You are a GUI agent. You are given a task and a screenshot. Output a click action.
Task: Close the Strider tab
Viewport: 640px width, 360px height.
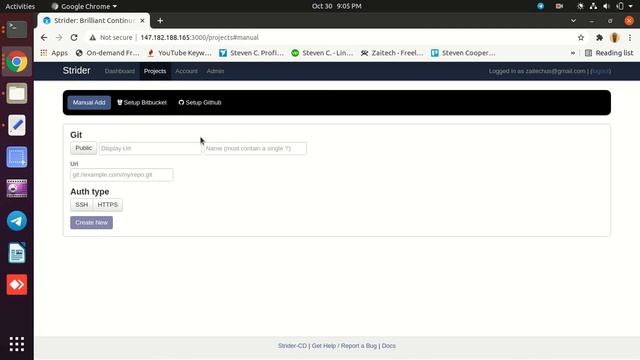click(142, 20)
